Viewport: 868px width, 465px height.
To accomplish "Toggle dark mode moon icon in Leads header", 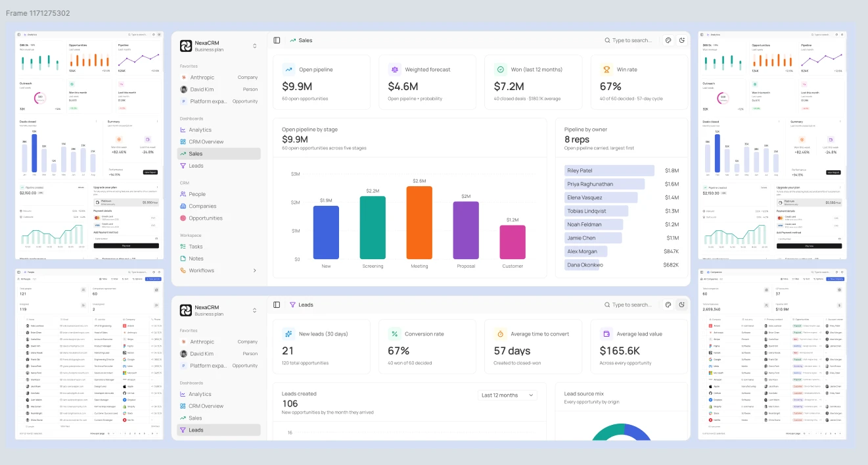I will tap(682, 305).
